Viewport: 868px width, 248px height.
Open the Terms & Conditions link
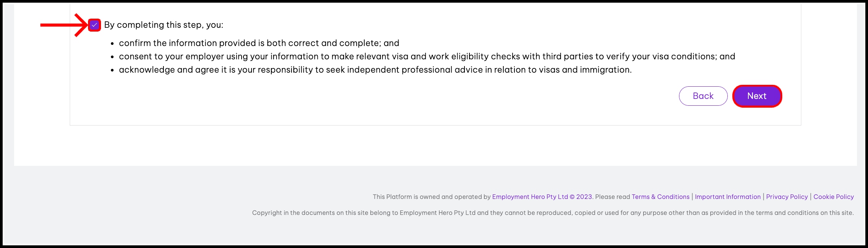[660, 197]
